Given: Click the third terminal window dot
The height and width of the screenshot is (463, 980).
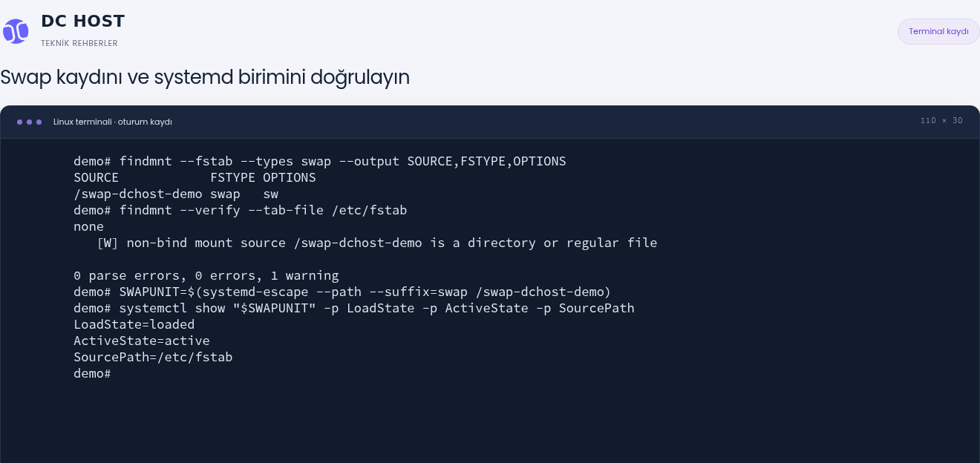Looking at the screenshot, I should [39, 122].
